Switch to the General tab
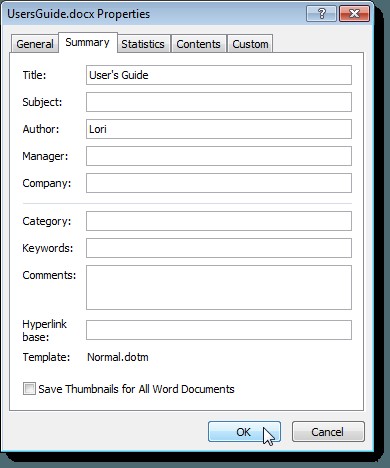This screenshot has height=468, width=390. coord(35,44)
